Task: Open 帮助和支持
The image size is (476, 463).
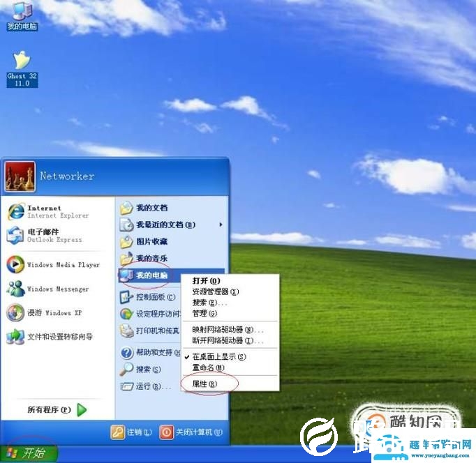Action: pyautogui.click(x=150, y=353)
